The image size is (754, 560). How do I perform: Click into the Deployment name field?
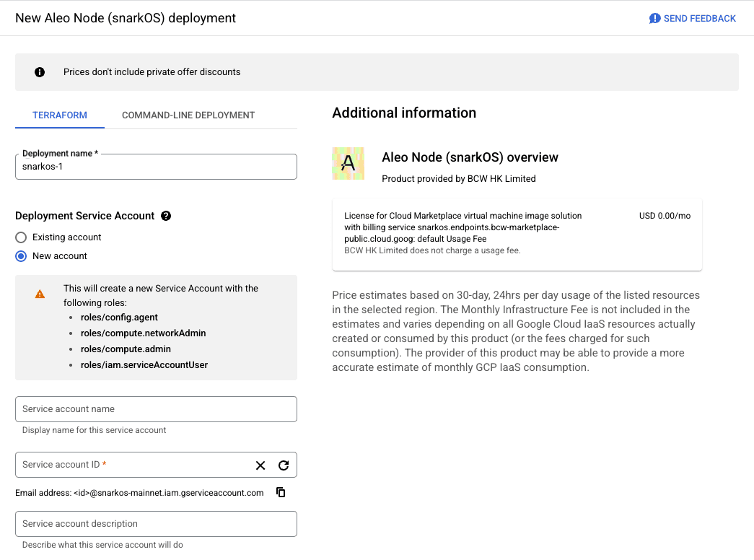pyautogui.click(x=156, y=167)
